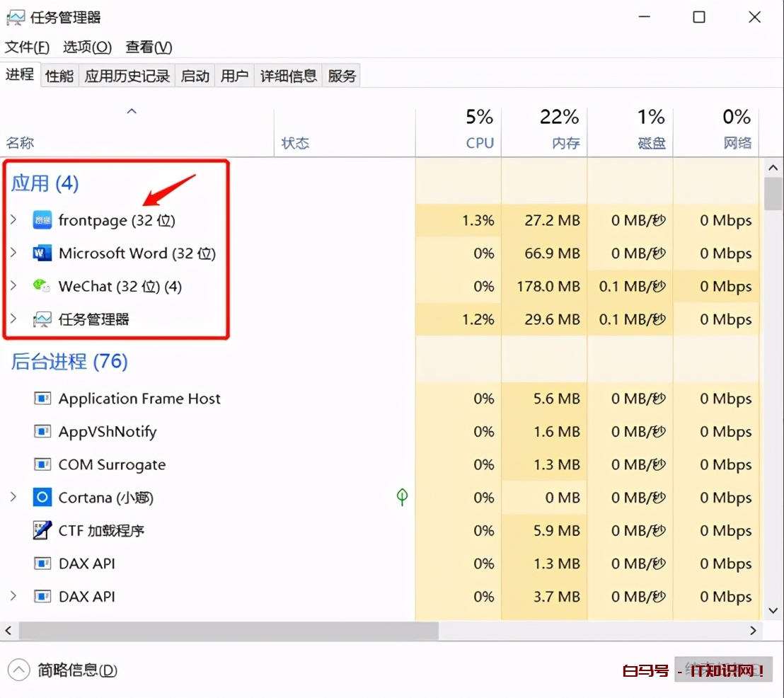Click the green status indicator beside Cortana
The image size is (784, 698).
coord(401,498)
